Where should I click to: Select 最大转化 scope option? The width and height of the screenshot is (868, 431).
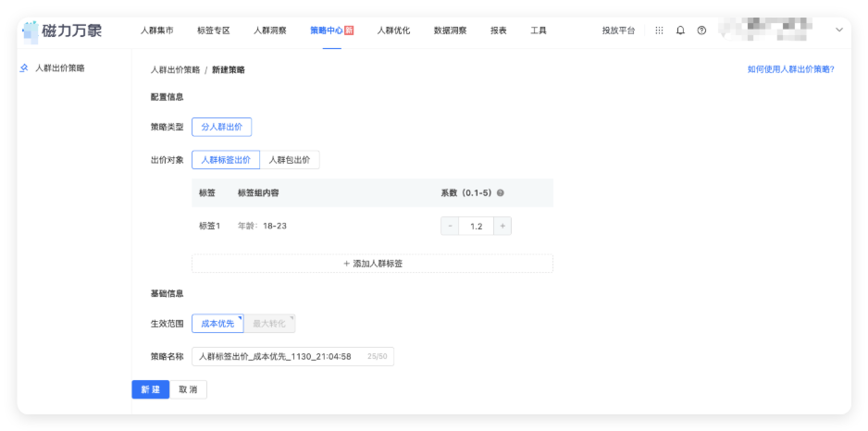pos(269,324)
